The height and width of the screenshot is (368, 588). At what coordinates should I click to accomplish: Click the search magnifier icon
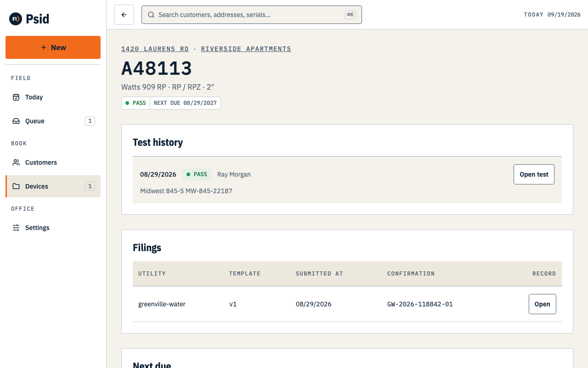[151, 15]
